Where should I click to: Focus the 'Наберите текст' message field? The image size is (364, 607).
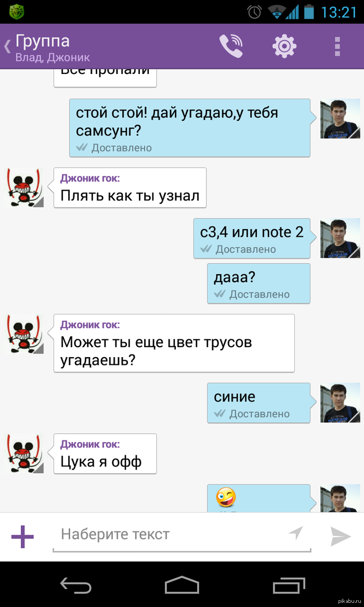[x=182, y=536]
